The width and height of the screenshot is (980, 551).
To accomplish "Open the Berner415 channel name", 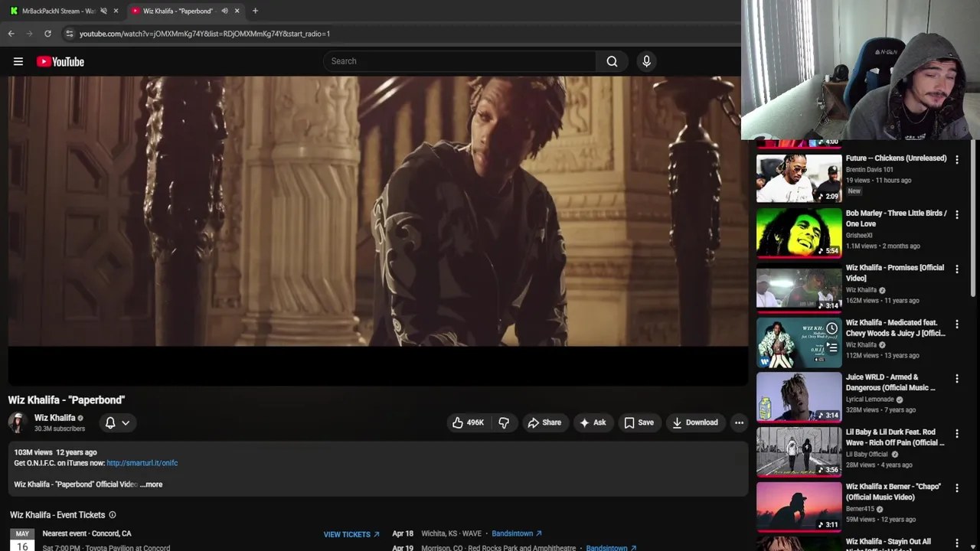I will point(860,509).
